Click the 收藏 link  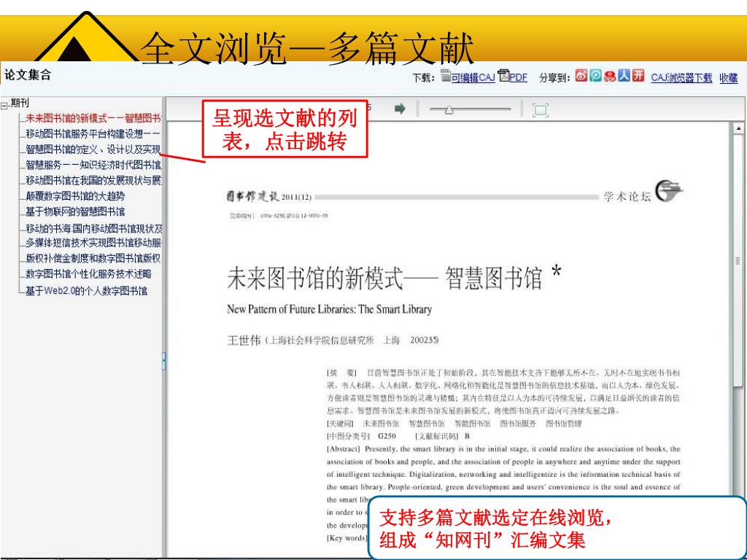click(x=728, y=79)
